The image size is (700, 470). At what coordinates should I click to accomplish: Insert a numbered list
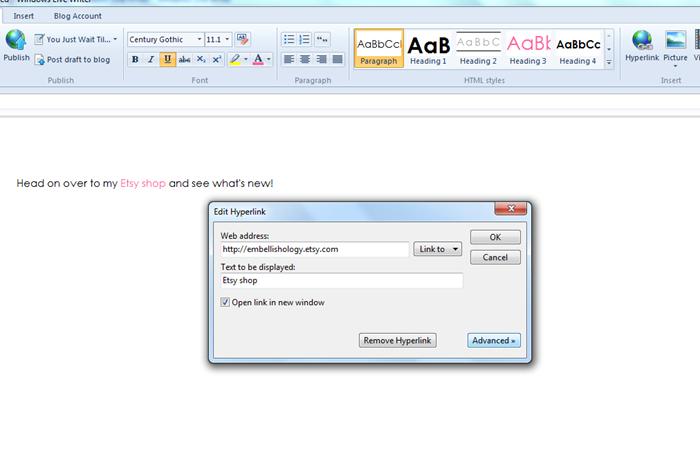304,39
